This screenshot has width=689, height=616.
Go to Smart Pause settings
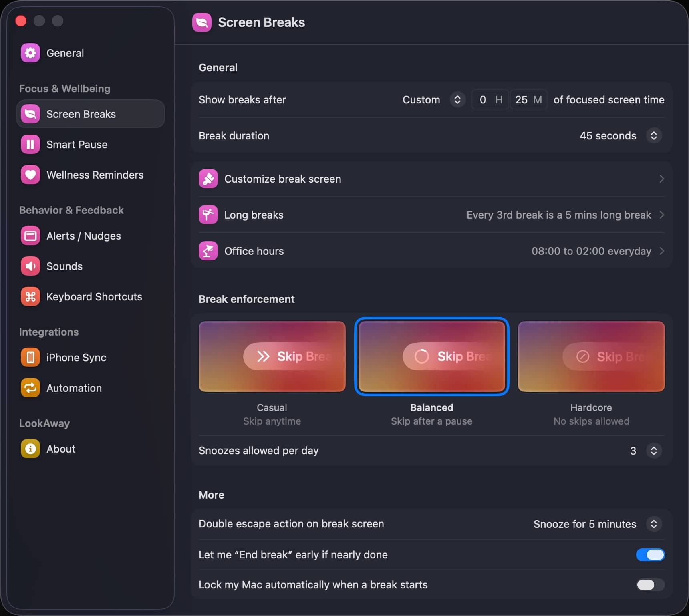coord(91,144)
